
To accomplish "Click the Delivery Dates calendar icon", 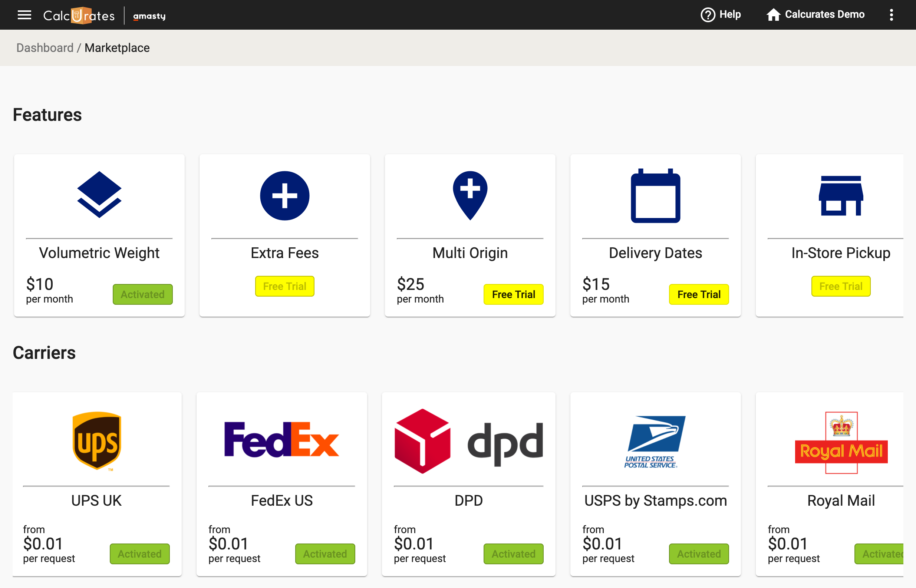I will click(x=655, y=195).
